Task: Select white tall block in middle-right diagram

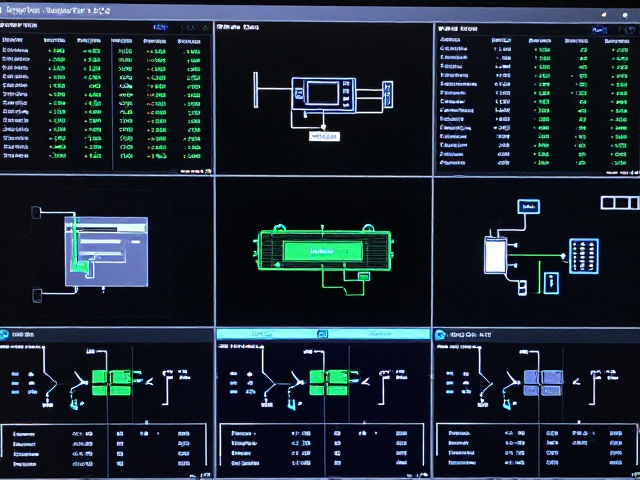Action: coord(496,255)
